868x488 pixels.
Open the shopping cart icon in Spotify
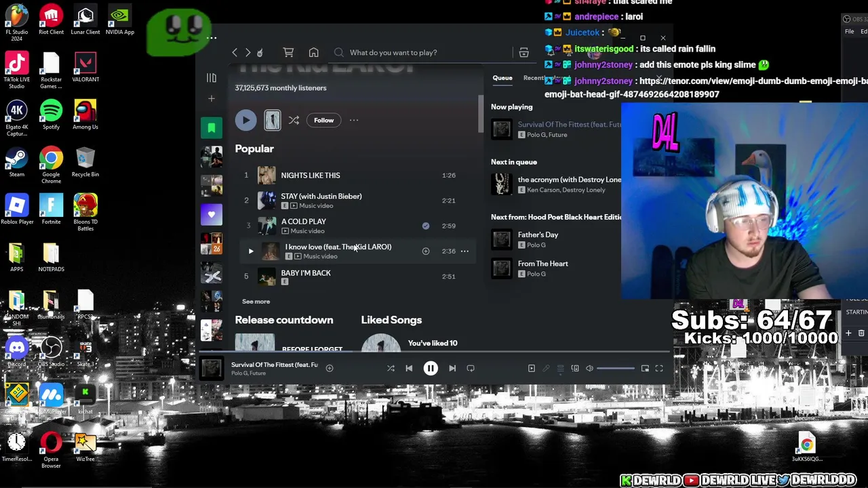click(x=288, y=52)
